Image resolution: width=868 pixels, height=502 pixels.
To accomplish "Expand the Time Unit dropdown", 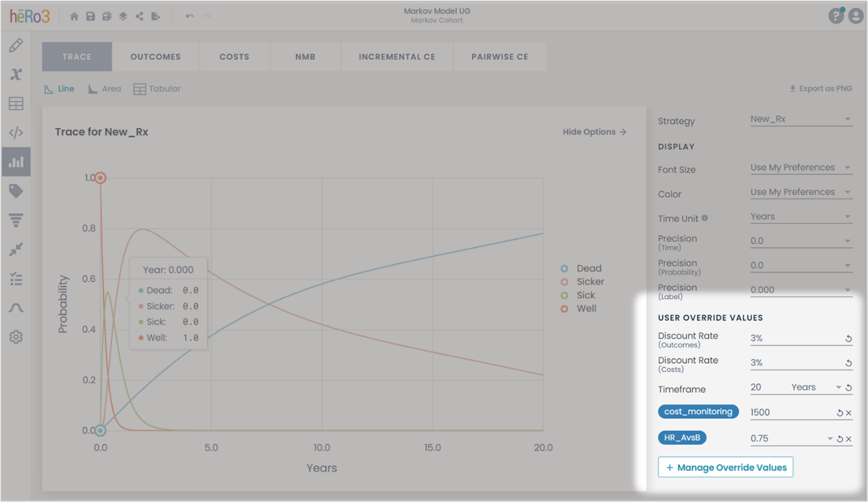I will point(801,217).
